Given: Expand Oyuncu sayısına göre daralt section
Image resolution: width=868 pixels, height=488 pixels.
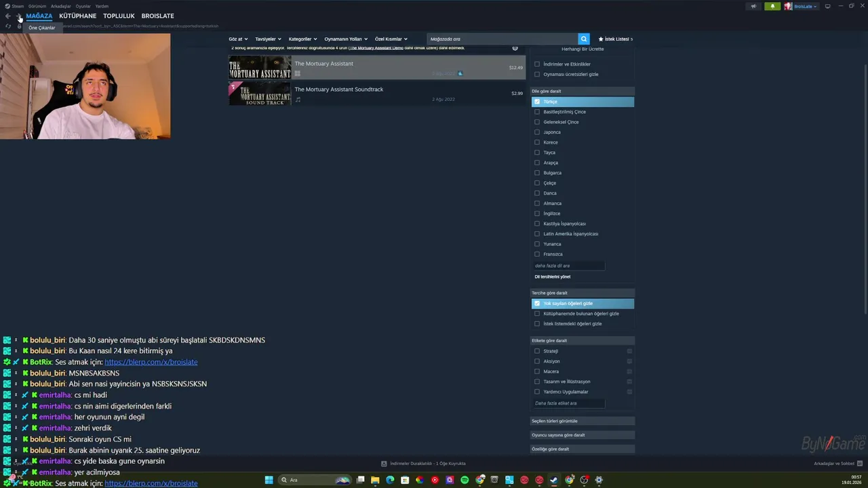Looking at the screenshot, I should click(583, 435).
